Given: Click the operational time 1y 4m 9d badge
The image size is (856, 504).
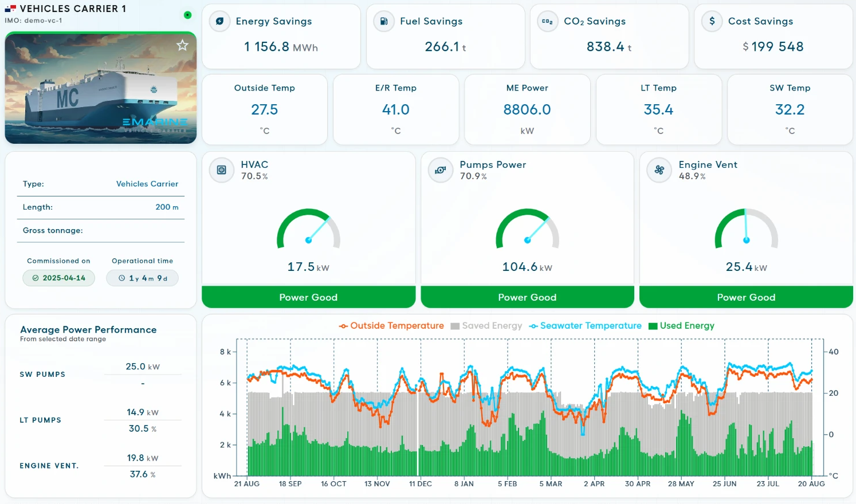Looking at the screenshot, I should [x=142, y=278].
